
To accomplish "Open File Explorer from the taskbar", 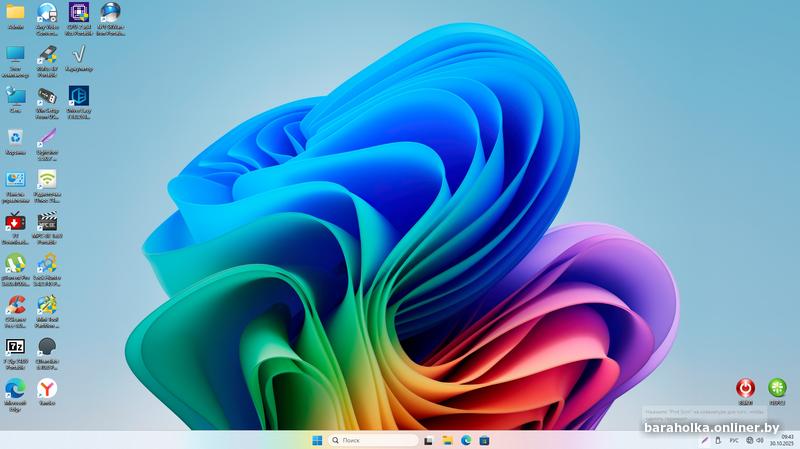I will click(447, 440).
